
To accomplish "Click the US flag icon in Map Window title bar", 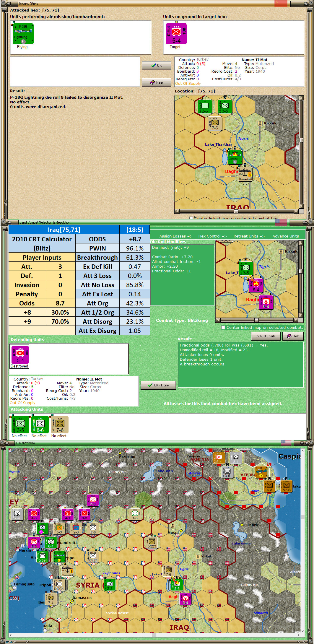I will 286,443.
